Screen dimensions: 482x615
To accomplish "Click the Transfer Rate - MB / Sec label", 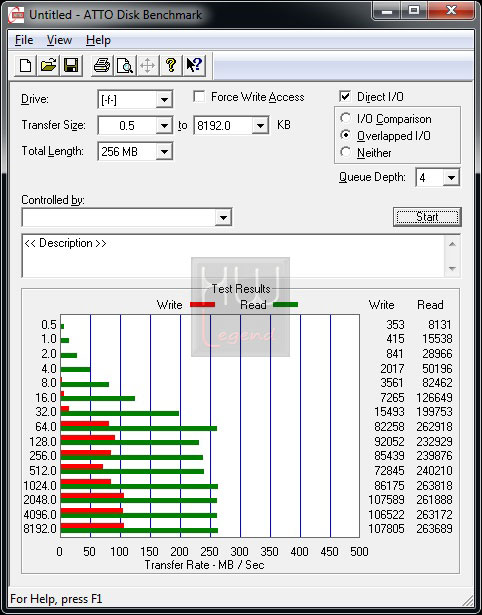I will pyautogui.click(x=204, y=565).
